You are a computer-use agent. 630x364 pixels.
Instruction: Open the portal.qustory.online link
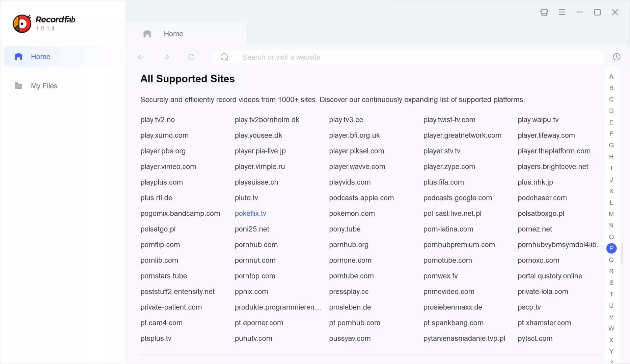coord(550,276)
